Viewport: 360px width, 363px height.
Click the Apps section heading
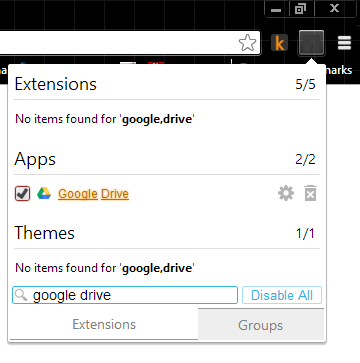[x=35, y=159]
